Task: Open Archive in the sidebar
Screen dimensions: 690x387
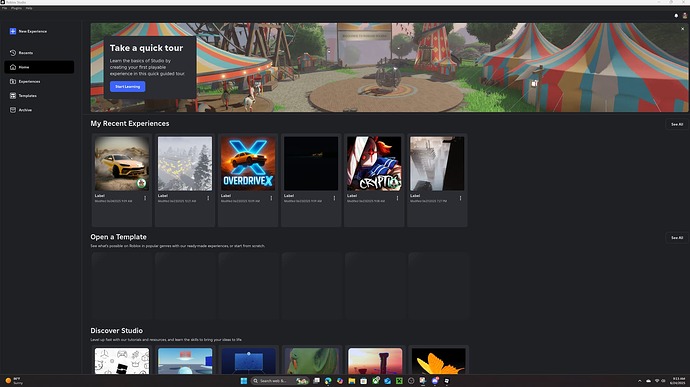Action: pos(40,110)
